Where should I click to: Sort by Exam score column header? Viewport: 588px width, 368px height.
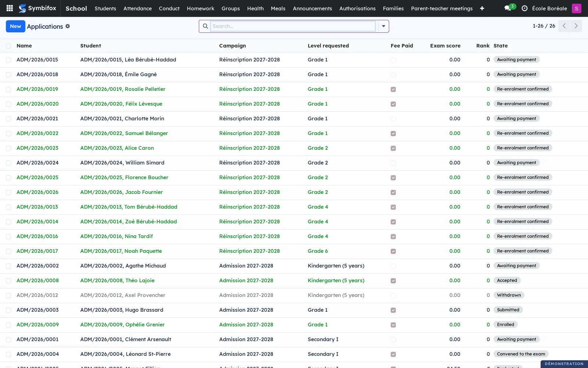(x=445, y=46)
